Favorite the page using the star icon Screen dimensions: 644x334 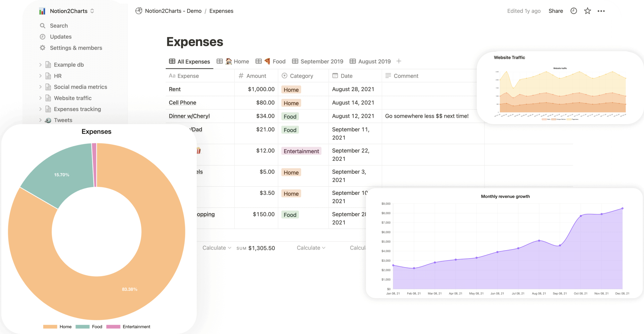pyautogui.click(x=587, y=11)
